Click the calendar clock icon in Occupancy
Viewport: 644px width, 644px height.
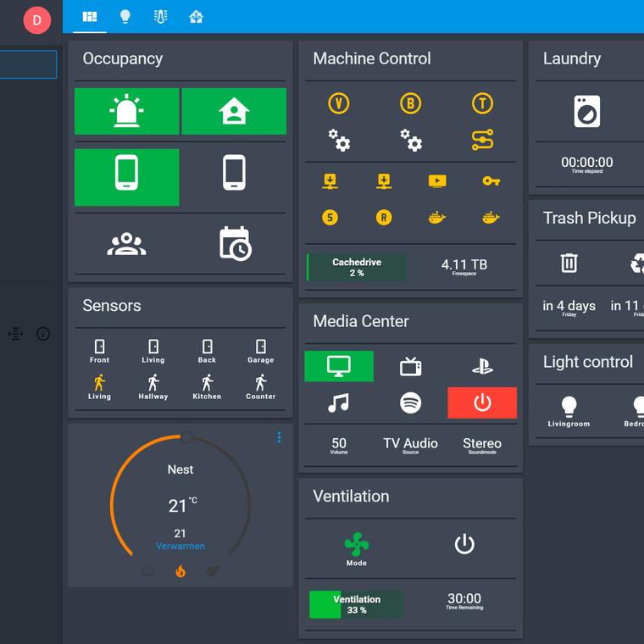[234, 243]
